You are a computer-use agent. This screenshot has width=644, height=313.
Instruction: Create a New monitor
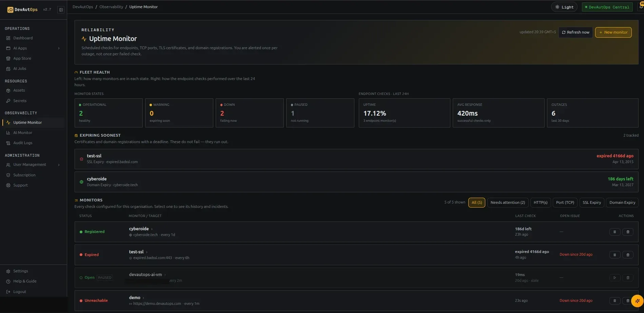pyautogui.click(x=613, y=32)
